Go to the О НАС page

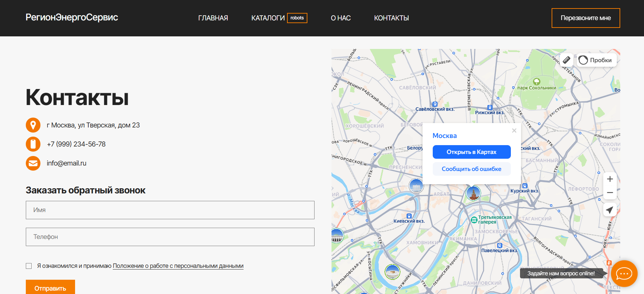coord(340,18)
